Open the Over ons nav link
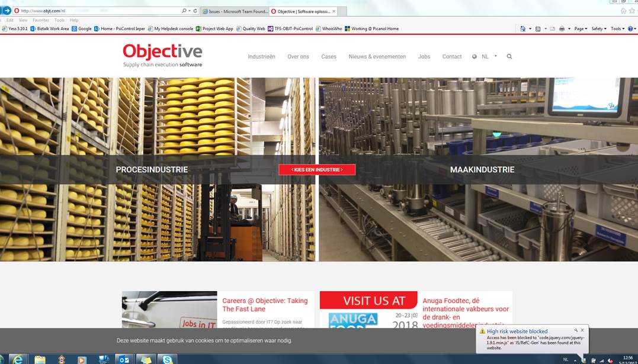This screenshot has width=638, height=364. click(298, 57)
